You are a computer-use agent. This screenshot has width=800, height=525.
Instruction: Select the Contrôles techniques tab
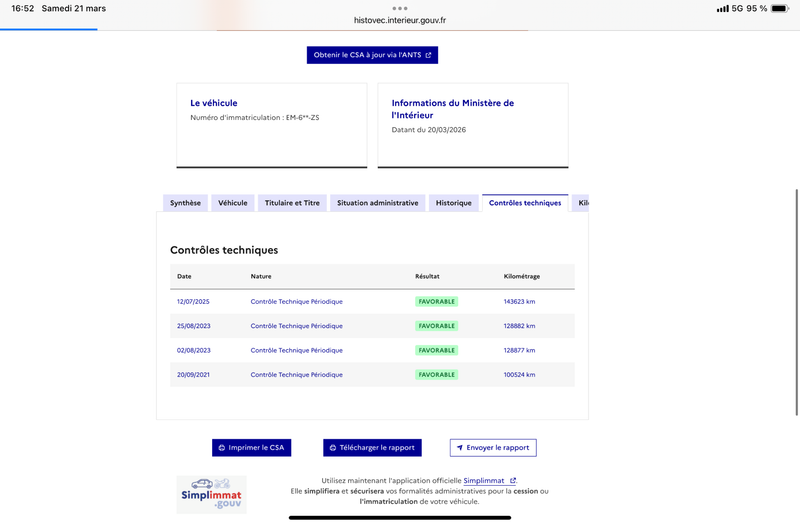coord(525,203)
